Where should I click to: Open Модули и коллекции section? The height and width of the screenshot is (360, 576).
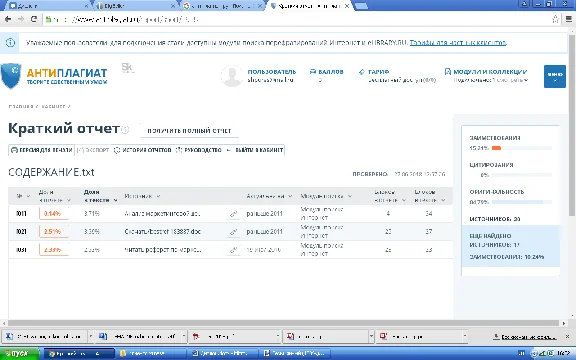point(486,75)
